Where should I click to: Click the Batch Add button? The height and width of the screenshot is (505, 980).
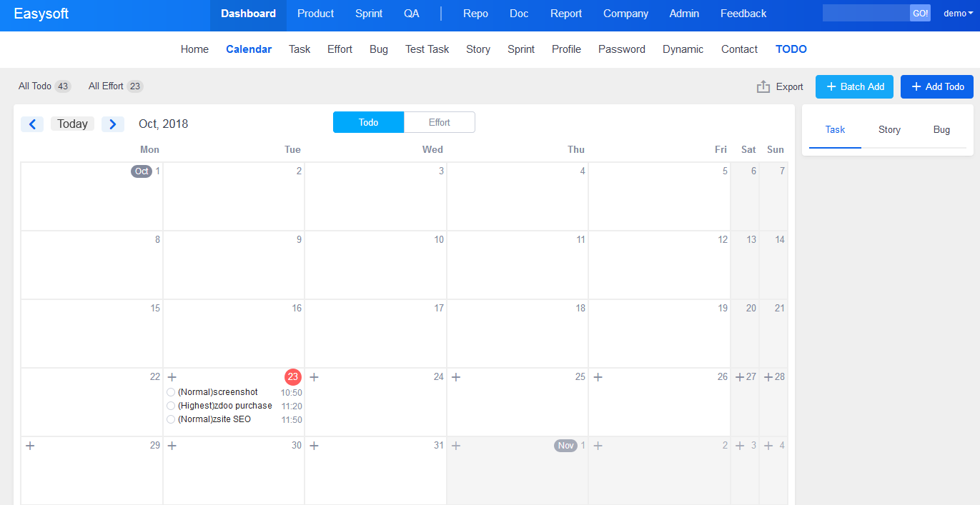854,86
